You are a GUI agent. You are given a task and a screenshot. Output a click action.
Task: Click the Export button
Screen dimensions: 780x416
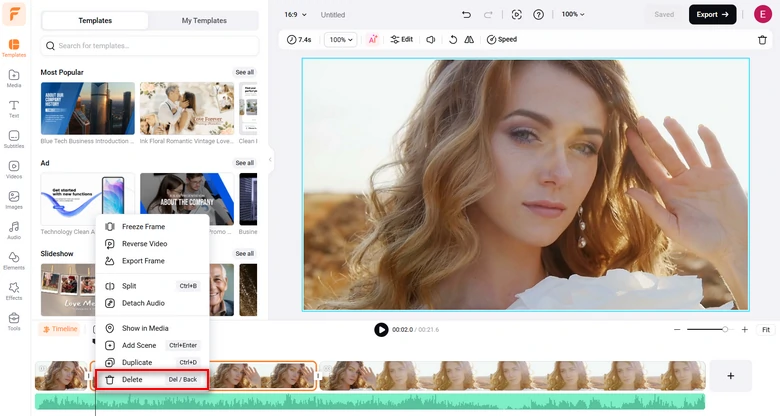[x=712, y=14]
